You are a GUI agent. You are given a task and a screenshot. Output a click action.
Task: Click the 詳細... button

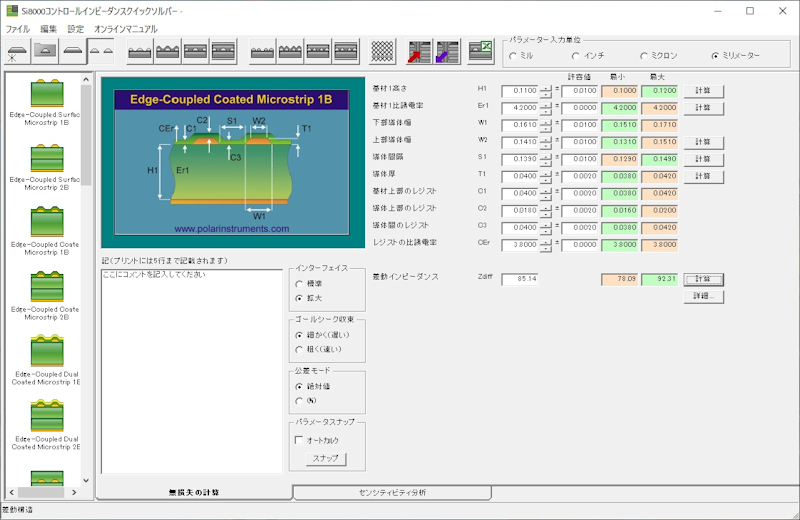point(703,297)
